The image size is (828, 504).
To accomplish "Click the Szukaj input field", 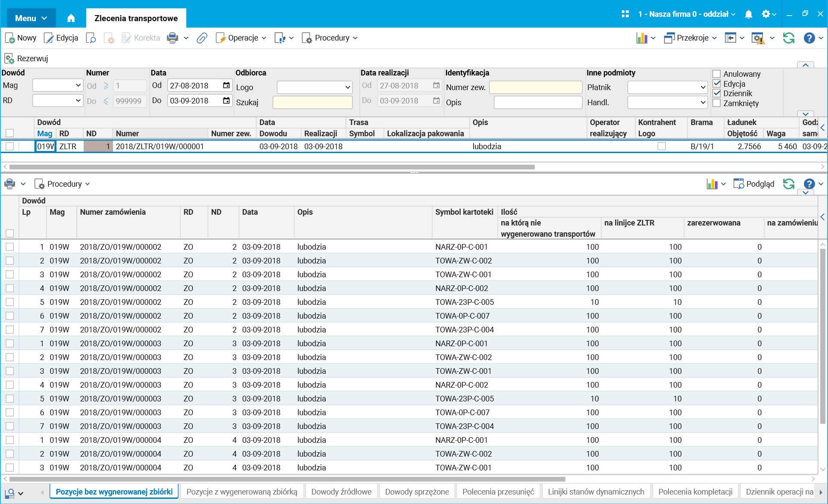I will 312,102.
